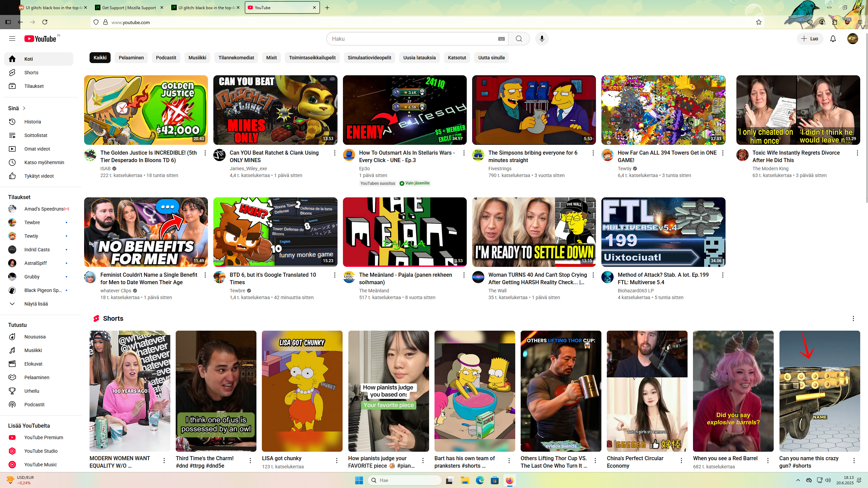Play FTL Multiverse Ep.199 thumbnail
The height and width of the screenshot is (488, 868).
663,232
